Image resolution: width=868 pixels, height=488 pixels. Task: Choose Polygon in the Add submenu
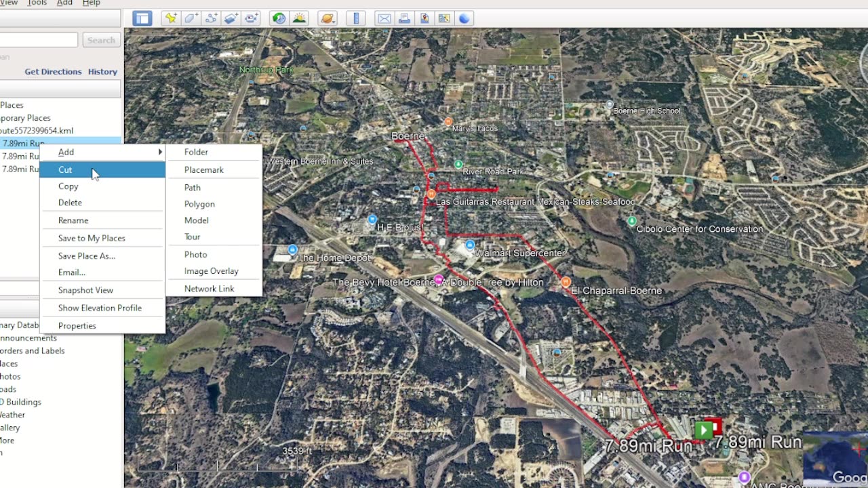214,204
